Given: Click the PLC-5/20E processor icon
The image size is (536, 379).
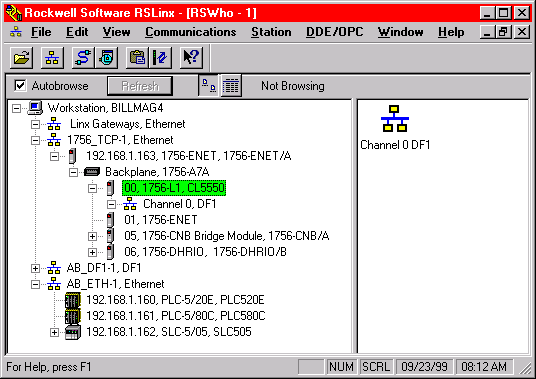Looking at the screenshot, I should 73,300.
